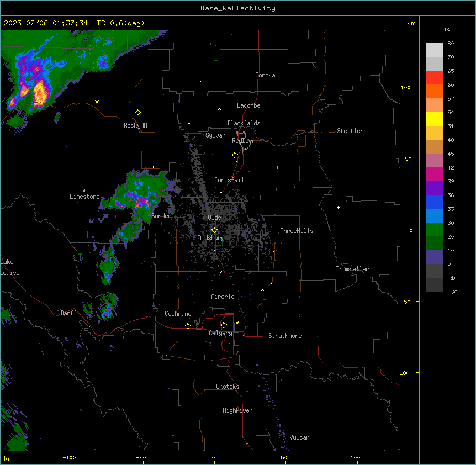This screenshot has width=476, height=465.
Task: Click the Base_Reflectivity title
Action: point(238,8)
